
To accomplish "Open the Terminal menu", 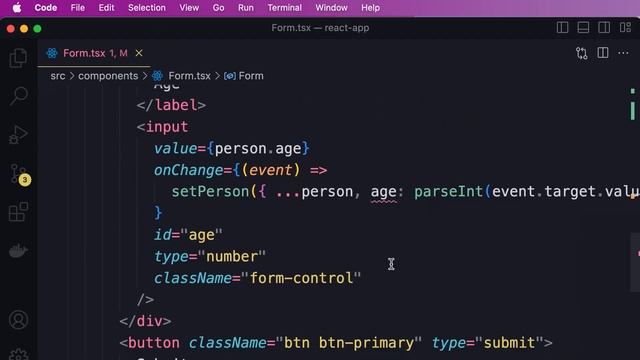I will pos(284,8).
